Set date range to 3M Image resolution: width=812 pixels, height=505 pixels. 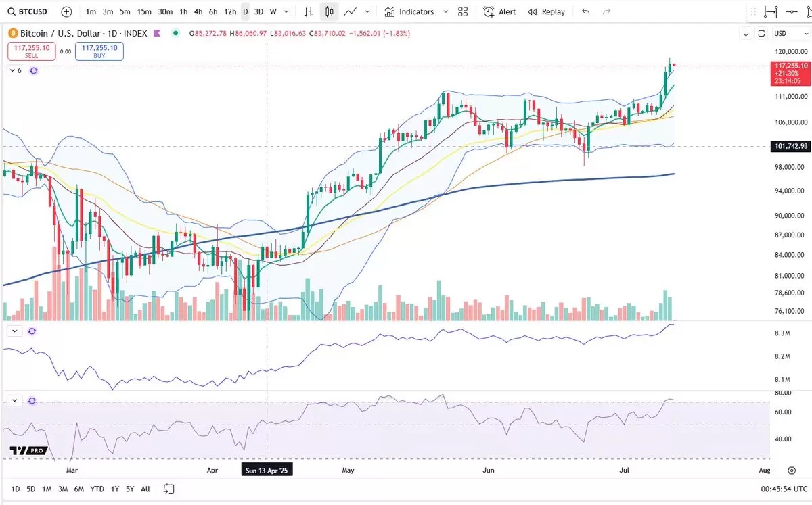point(62,489)
